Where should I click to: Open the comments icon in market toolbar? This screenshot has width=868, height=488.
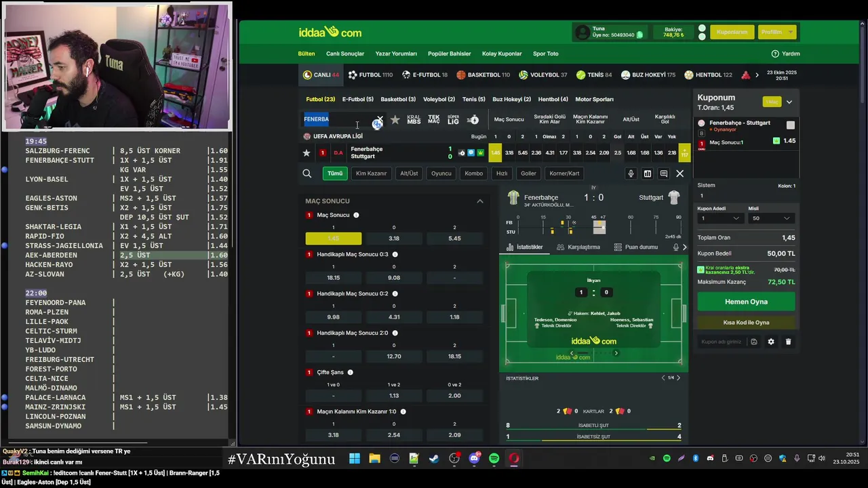click(x=664, y=174)
